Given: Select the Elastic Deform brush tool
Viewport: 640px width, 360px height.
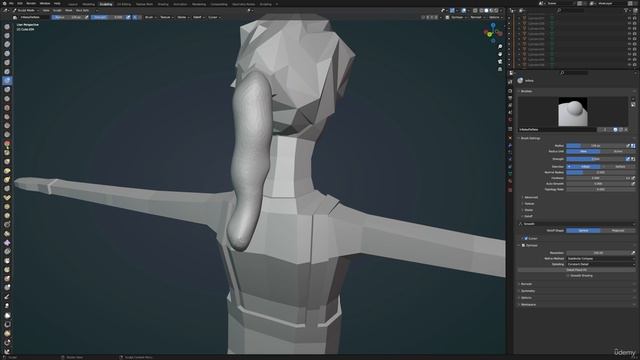Looking at the screenshot, I should (7, 171).
